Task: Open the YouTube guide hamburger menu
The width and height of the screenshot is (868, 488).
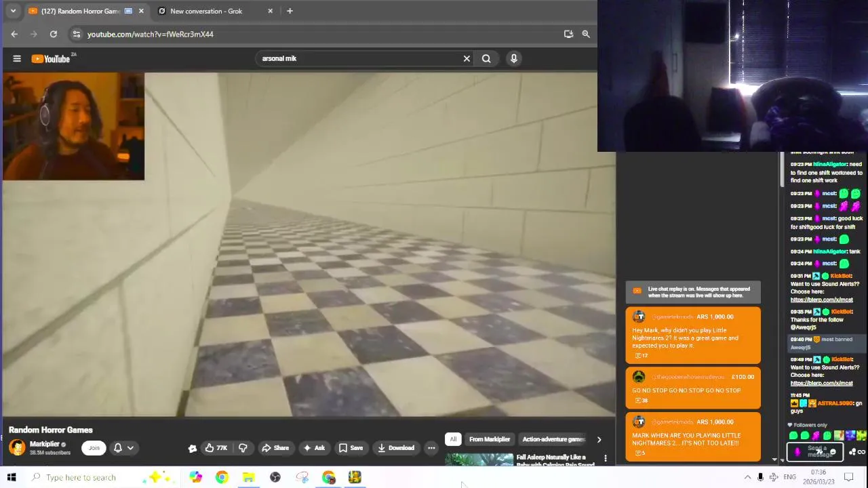Action: coord(17,58)
